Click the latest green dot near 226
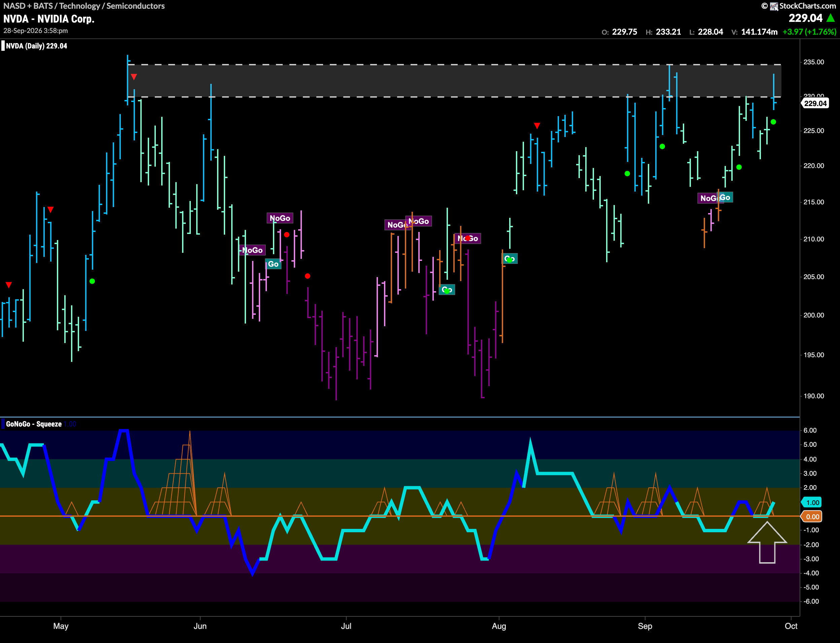The width and height of the screenshot is (840, 643). tap(773, 122)
